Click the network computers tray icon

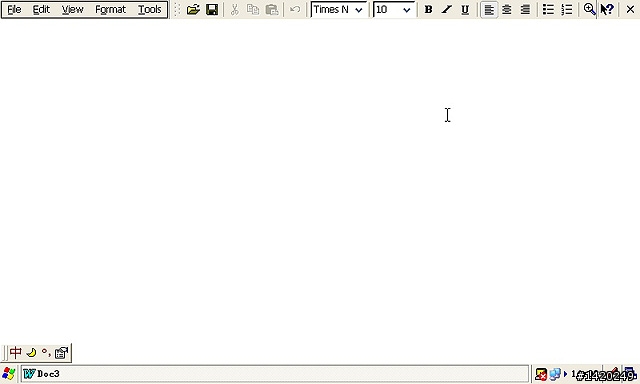click(x=555, y=374)
